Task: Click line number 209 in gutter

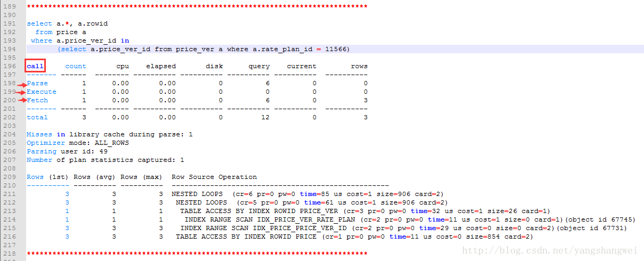Action: coord(10,177)
